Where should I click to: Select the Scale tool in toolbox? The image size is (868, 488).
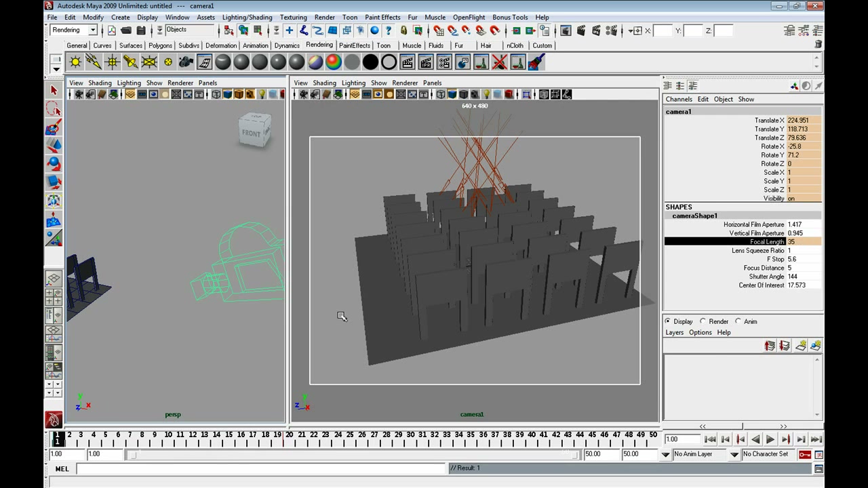pos(54,182)
